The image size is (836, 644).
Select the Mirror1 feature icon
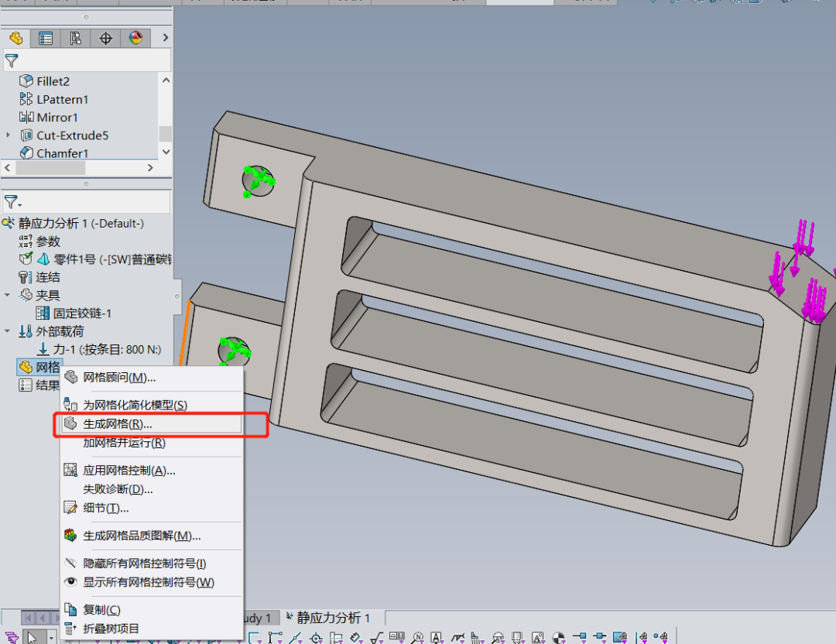[x=26, y=118]
